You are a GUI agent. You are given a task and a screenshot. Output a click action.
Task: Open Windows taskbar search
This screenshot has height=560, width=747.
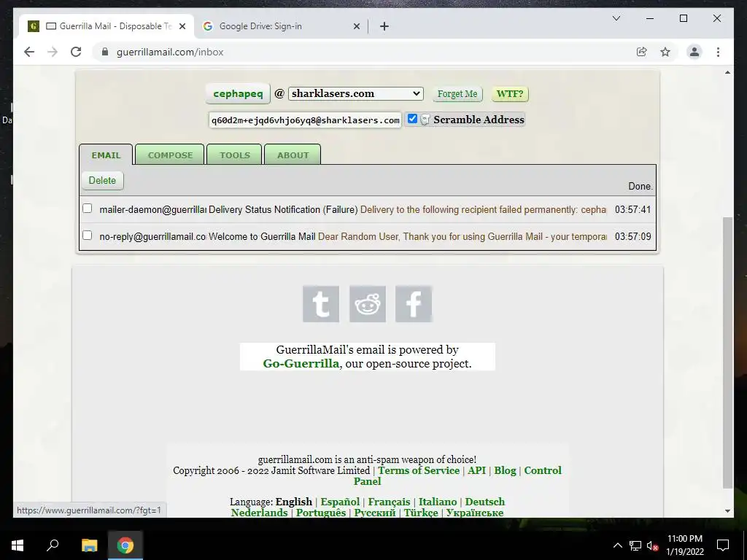53,545
